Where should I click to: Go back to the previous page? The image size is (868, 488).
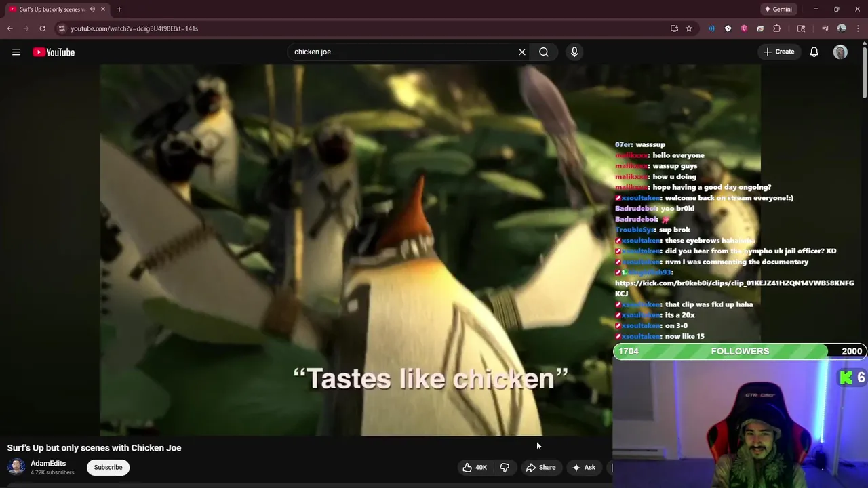(9, 28)
